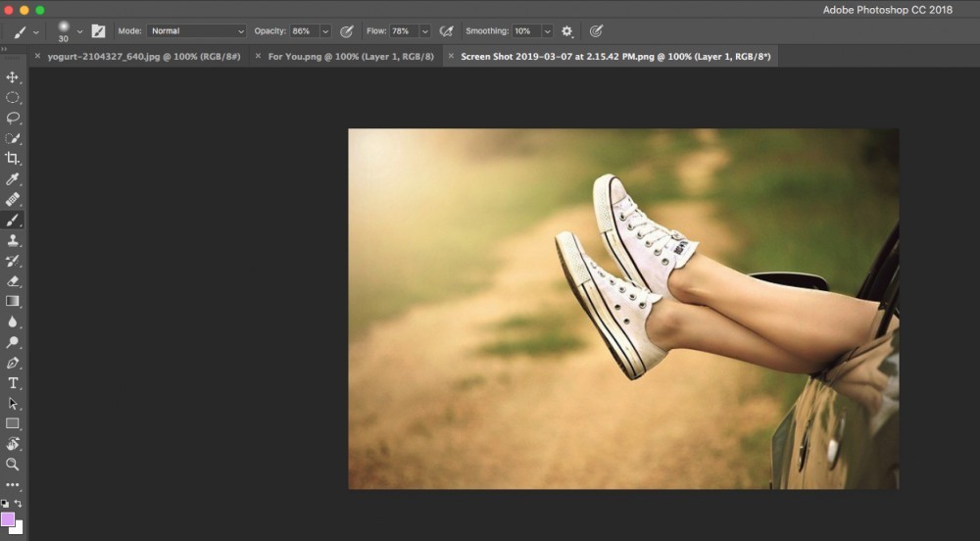Image resolution: width=980 pixels, height=541 pixels.
Task: Close the Screen Shot 2019-03-07 document tab
Action: tap(451, 56)
